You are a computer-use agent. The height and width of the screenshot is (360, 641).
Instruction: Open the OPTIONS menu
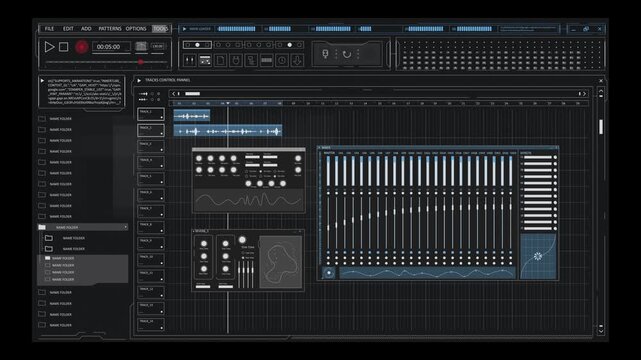[x=136, y=29]
